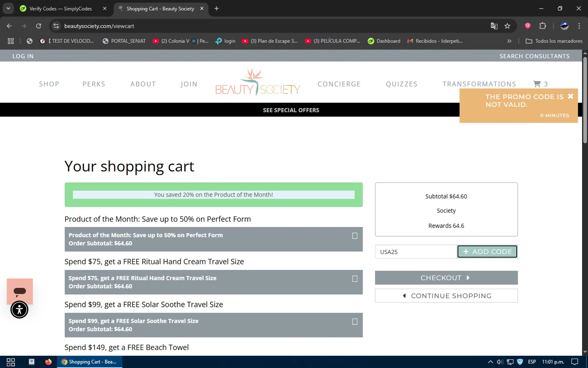Viewport: 588px width, 368px height.
Task: Close the Verify Codes SimplyCodes tab
Action: (x=105, y=8)
